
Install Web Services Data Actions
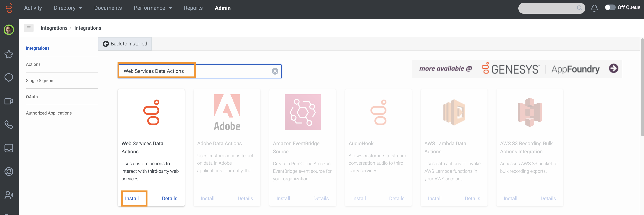click(x=132, y=199)
